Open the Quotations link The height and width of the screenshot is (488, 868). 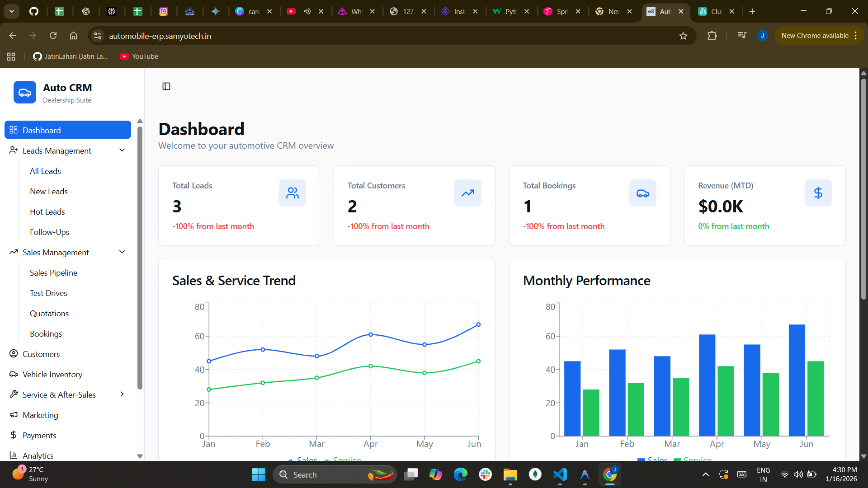click(x=49, y=313)
